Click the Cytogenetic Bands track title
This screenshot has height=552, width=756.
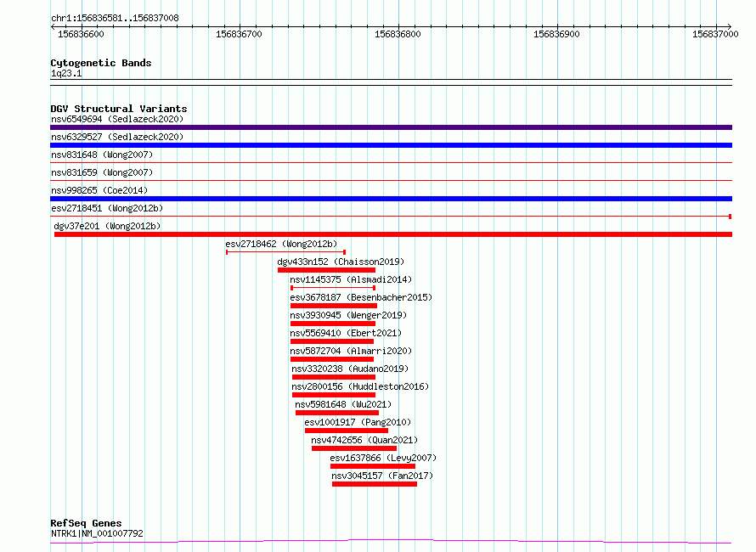tap(101, 63)
